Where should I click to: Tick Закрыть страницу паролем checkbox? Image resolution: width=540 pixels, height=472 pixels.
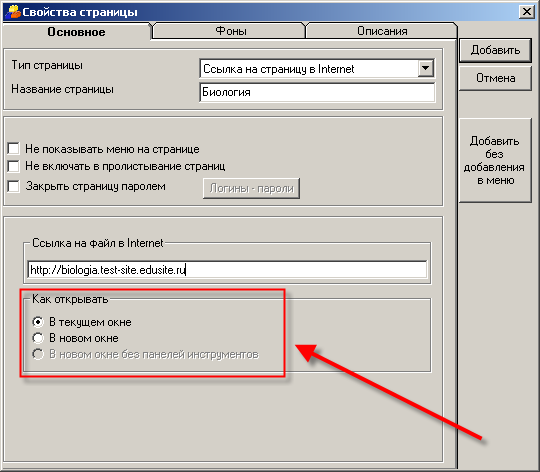coord(13,186)
